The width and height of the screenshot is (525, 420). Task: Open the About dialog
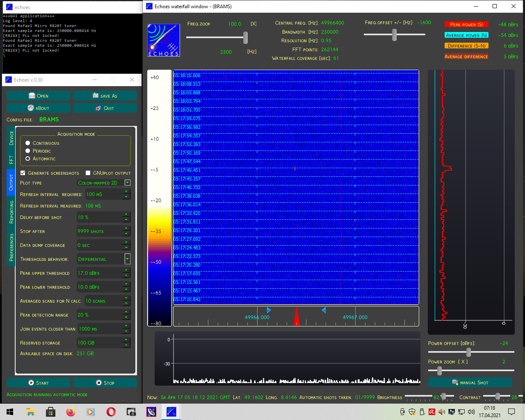point(39,108)
